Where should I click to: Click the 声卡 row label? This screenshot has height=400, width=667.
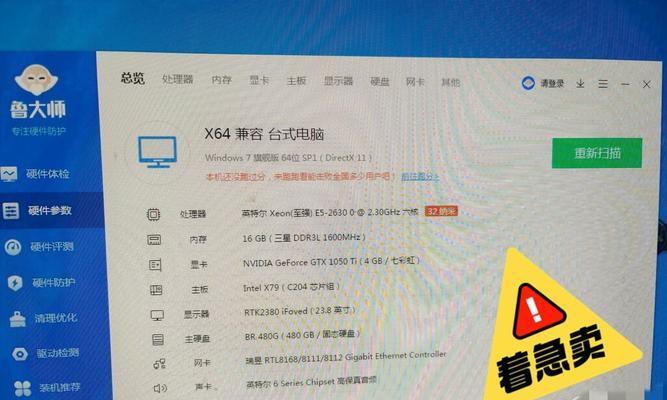(203, 387)
